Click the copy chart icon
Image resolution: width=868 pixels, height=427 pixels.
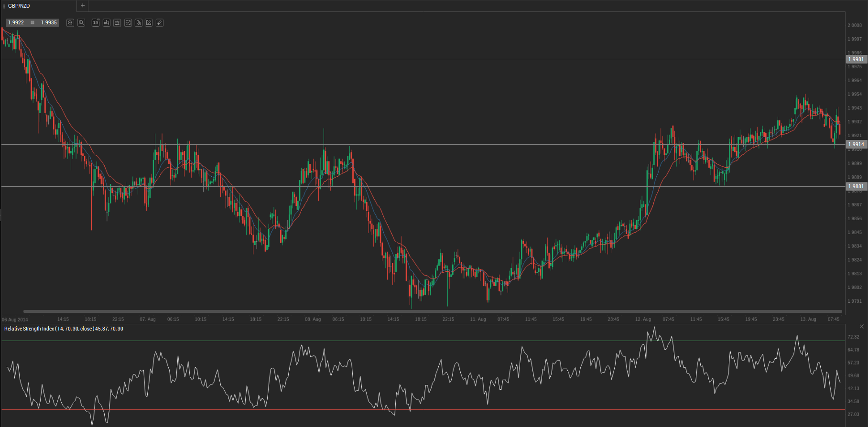coord(139,22)
